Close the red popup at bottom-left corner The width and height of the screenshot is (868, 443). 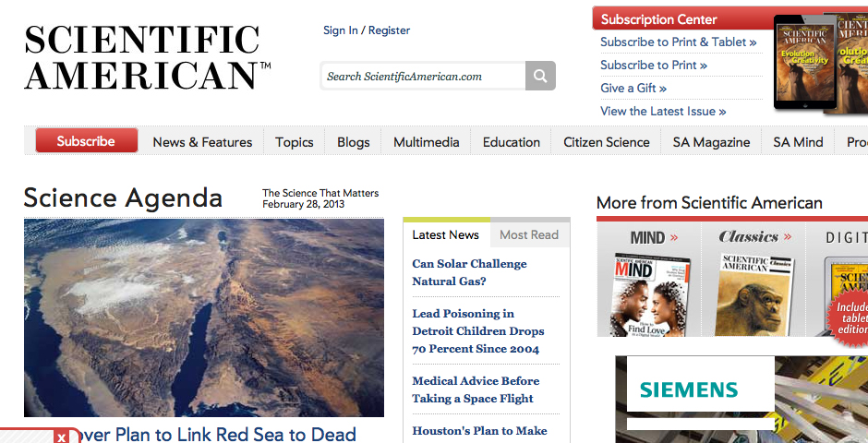coord(62,437)
